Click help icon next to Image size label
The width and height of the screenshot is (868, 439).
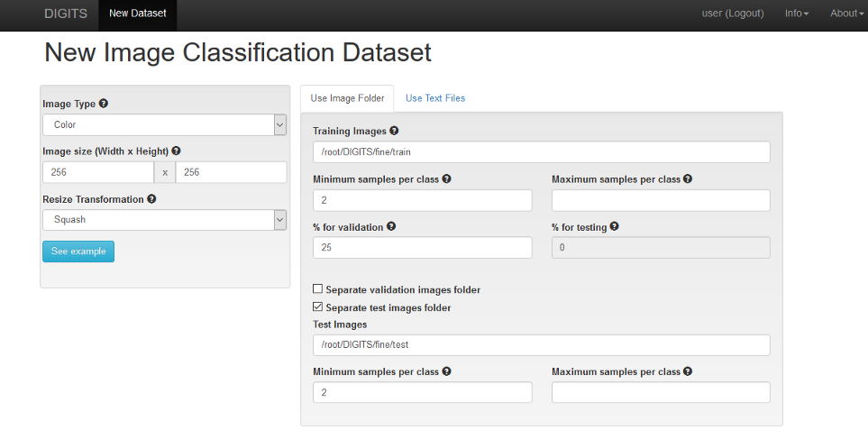(x=176, y=151)
